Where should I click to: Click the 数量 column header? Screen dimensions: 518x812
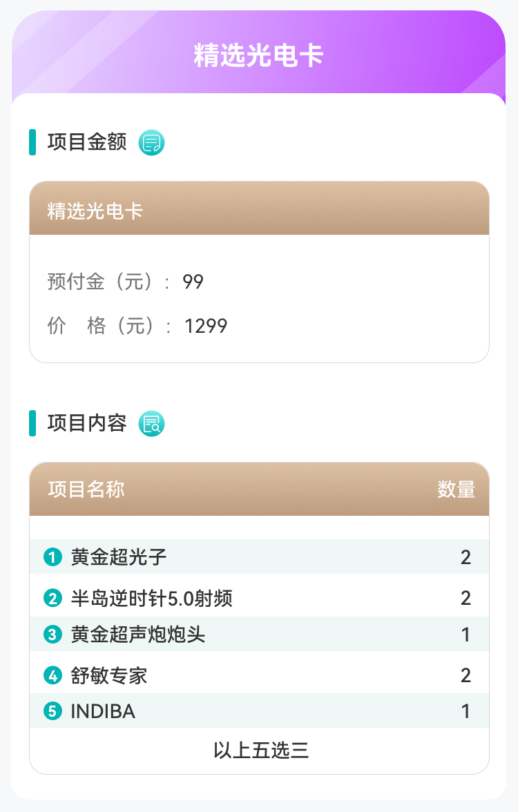[x=456, y=490]
